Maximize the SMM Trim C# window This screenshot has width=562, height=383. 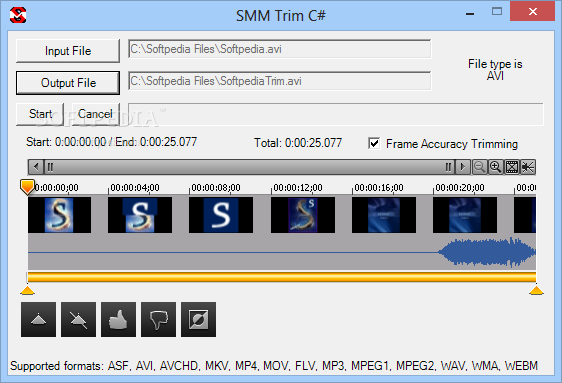497,11
